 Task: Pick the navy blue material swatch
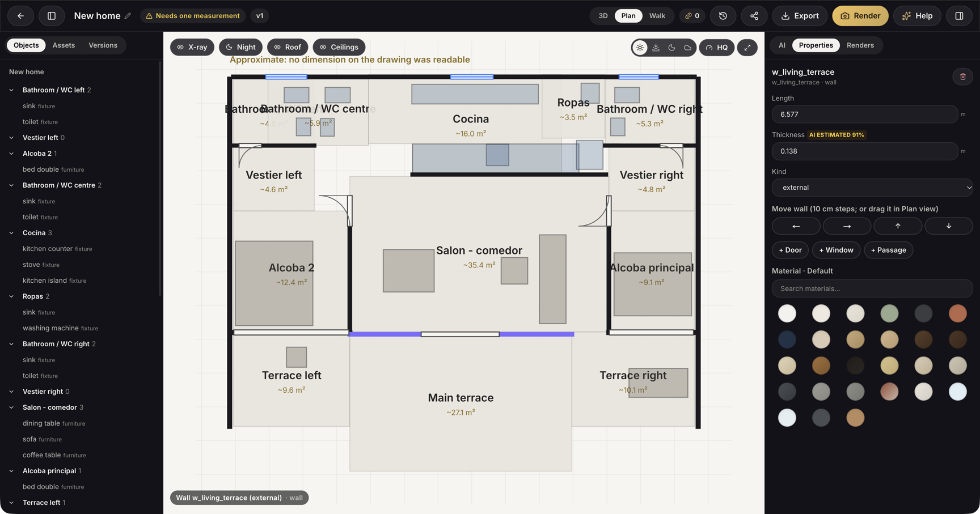click(787, 339)
